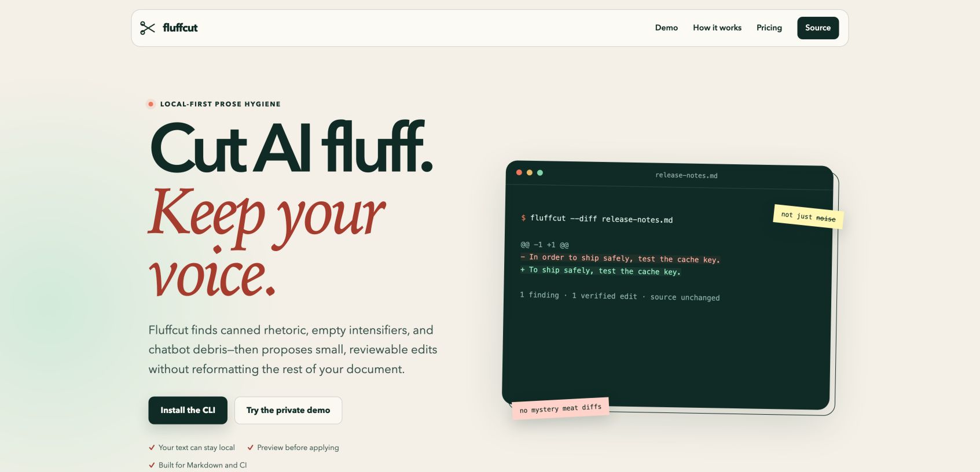Click the Try the private demo button

coord(288,410)
